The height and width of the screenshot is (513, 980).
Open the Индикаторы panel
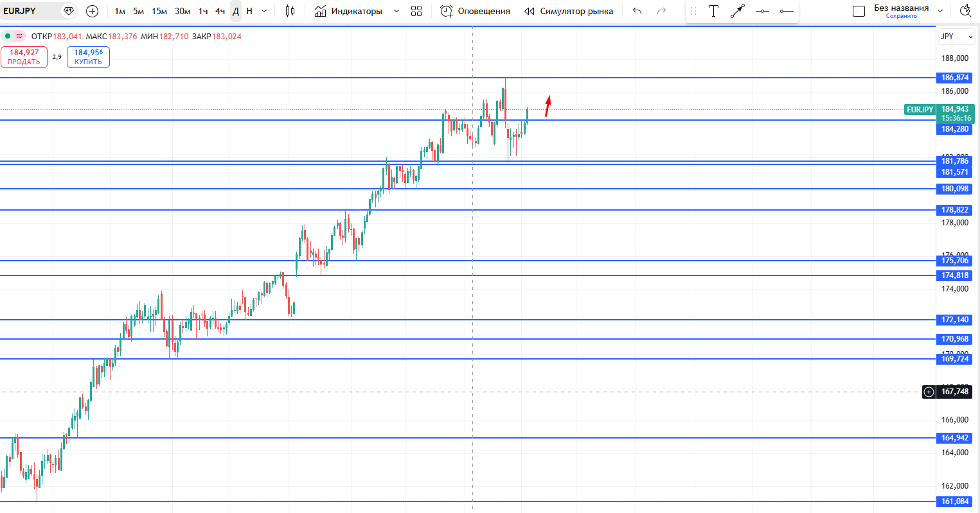(349, 11)
